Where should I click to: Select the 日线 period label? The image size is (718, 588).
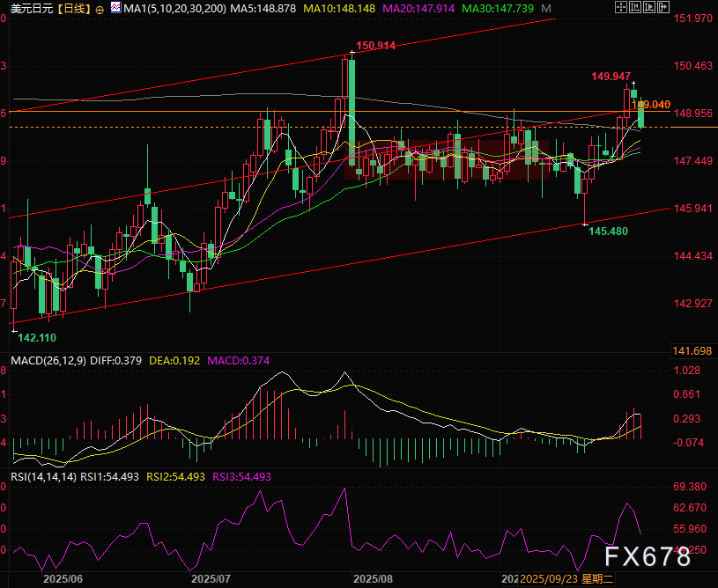tap(77, 8)
